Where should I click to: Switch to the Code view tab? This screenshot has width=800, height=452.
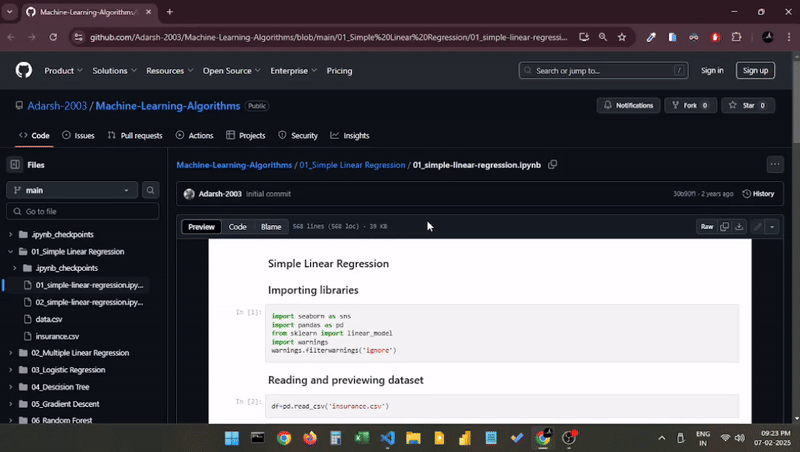(237, 227)
